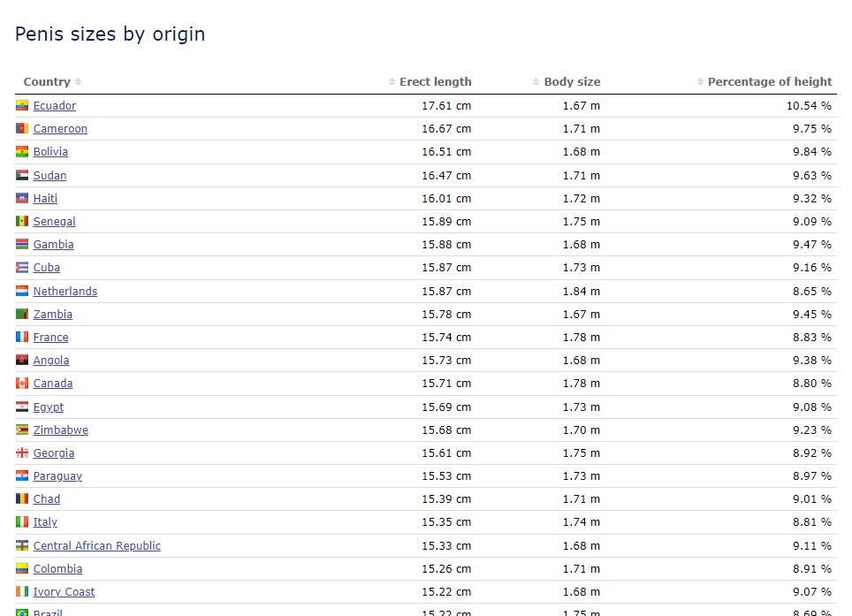Open the Sudan country link
This screenshot has width=852, height=616.
click(x=49, y=176)
